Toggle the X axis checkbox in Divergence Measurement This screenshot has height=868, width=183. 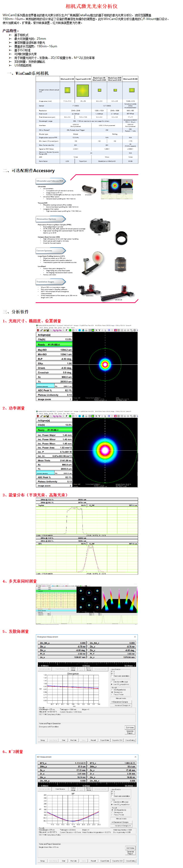point(112,671)
